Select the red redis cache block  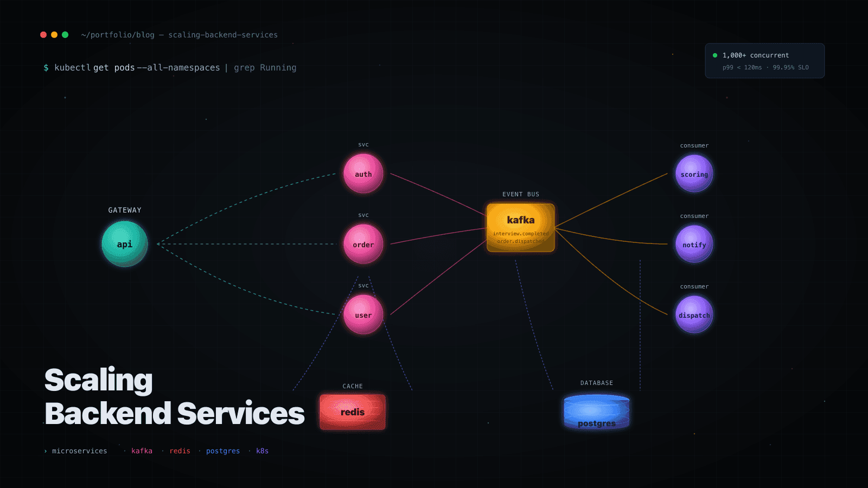[x=353, y=412]
